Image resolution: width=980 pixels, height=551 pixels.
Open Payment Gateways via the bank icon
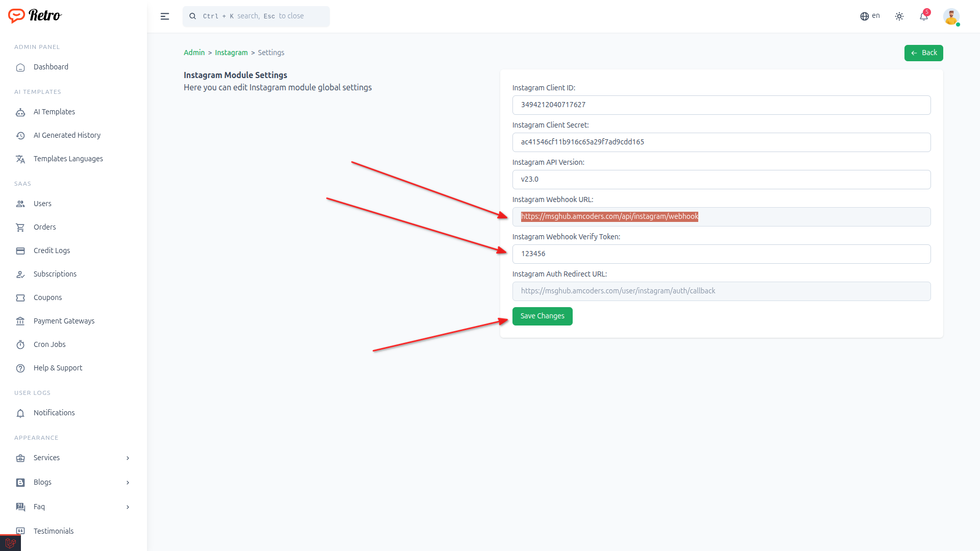click(20, 321)
